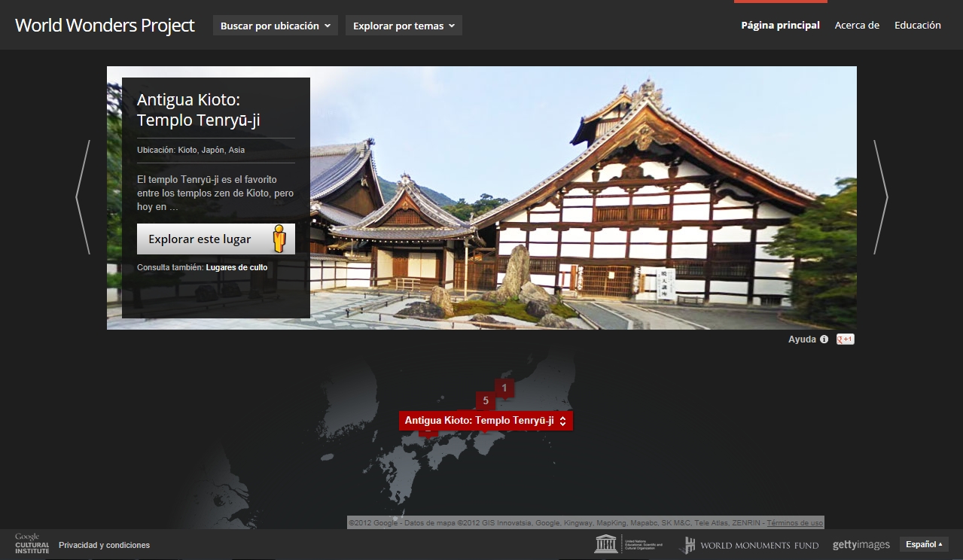The image size is (963, 560).
Task: Advance to the next slide with right arrow
Action: click(880, 197)
